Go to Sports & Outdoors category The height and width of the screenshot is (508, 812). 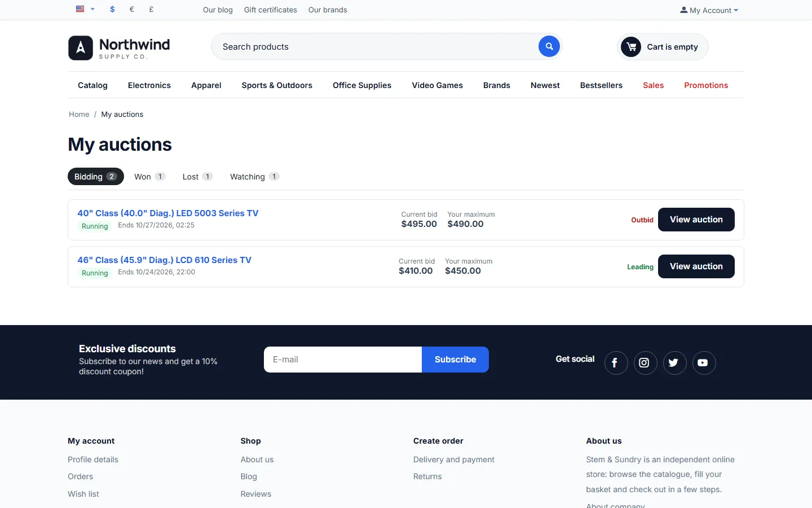click(277, 85)
